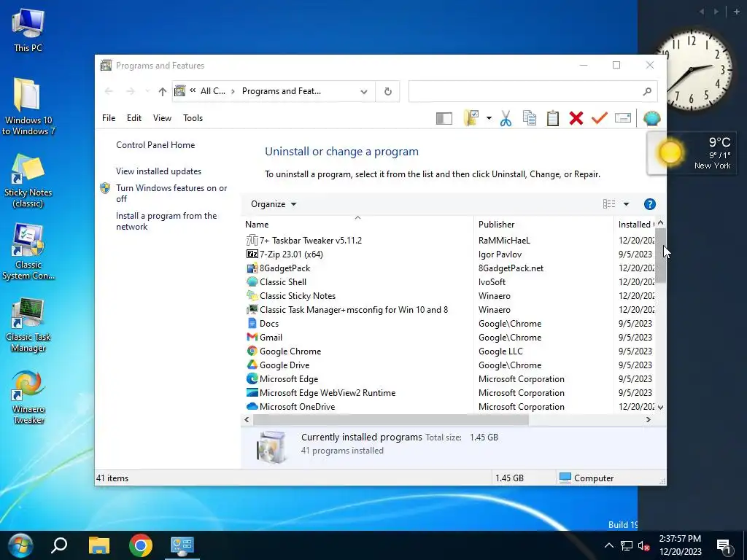Click the search magnifier in search box
The image size is (747, 560).
(646, 91)
